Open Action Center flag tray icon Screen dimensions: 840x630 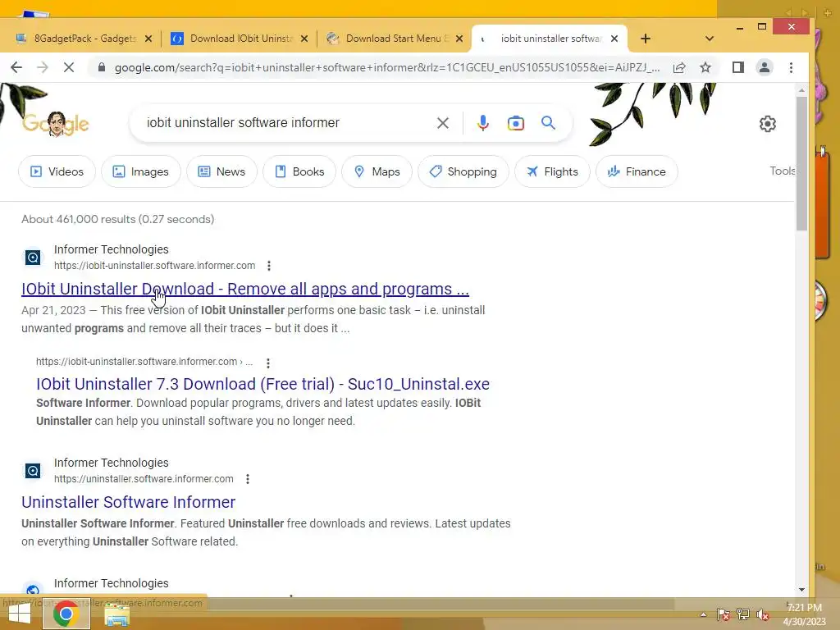pyautogui.click(x=724, y=614)
